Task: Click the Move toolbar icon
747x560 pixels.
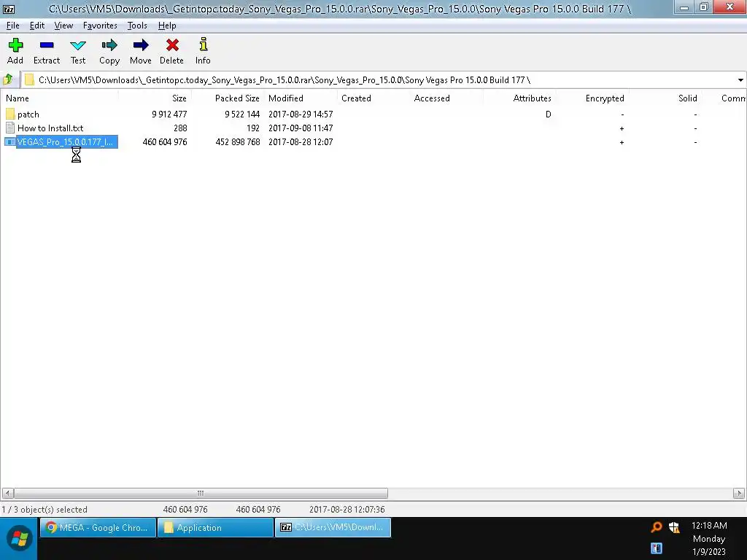Action: coord(141,45)
